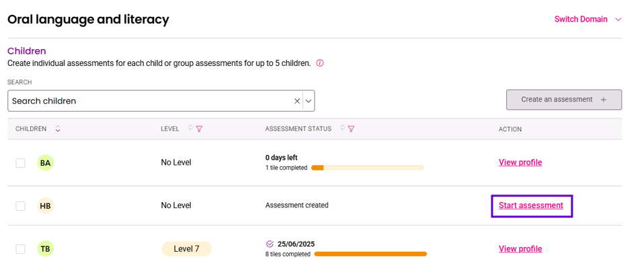This screenshot has width=644, height=268.
Task: Sort by the Level column arrows
Action: pos(190,128)
